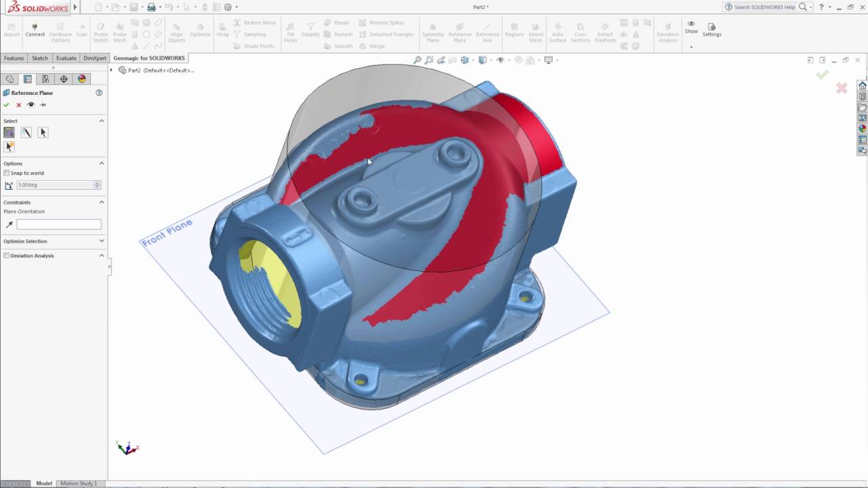
Task: Click the SOLIDWORKS logo
Action: [38, 7]
